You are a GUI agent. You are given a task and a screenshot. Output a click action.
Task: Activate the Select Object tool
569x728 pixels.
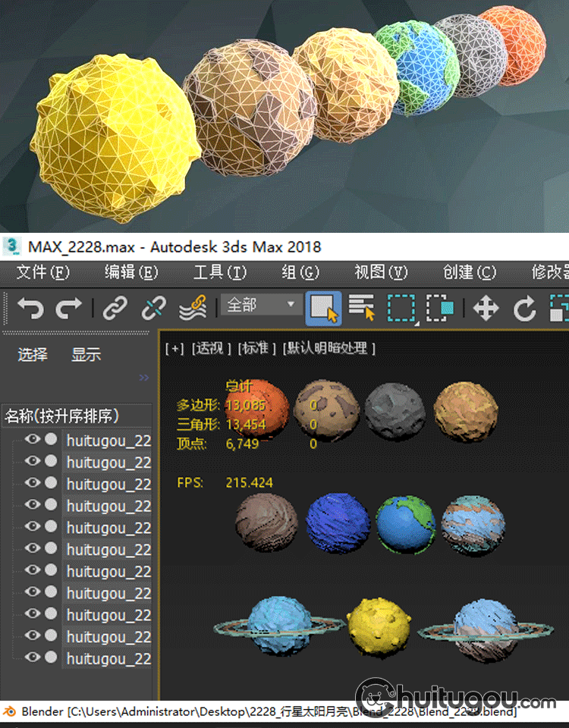click(323, 308)
